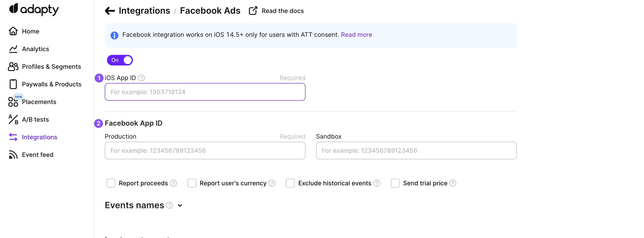The image size is (644, 238).
Task: Click the help icon next to Report proceeds
Action: 173,183
